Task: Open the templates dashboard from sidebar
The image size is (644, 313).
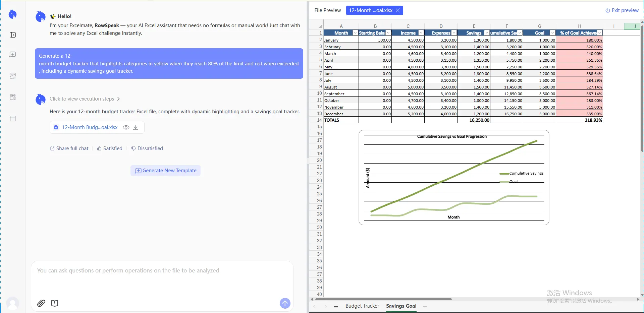Action: tap(13, 97)
